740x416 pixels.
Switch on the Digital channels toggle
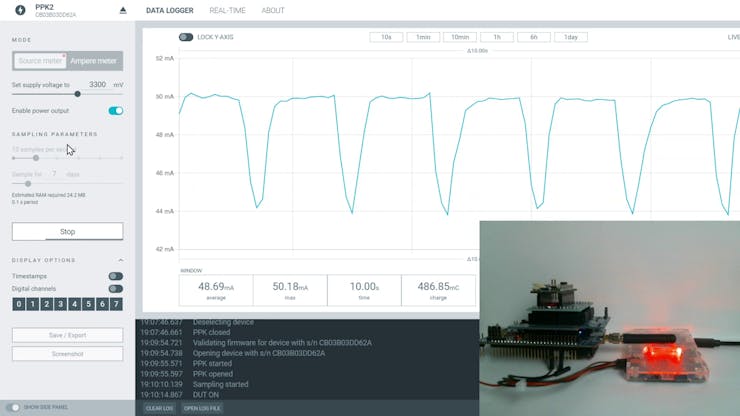[116, 289]
